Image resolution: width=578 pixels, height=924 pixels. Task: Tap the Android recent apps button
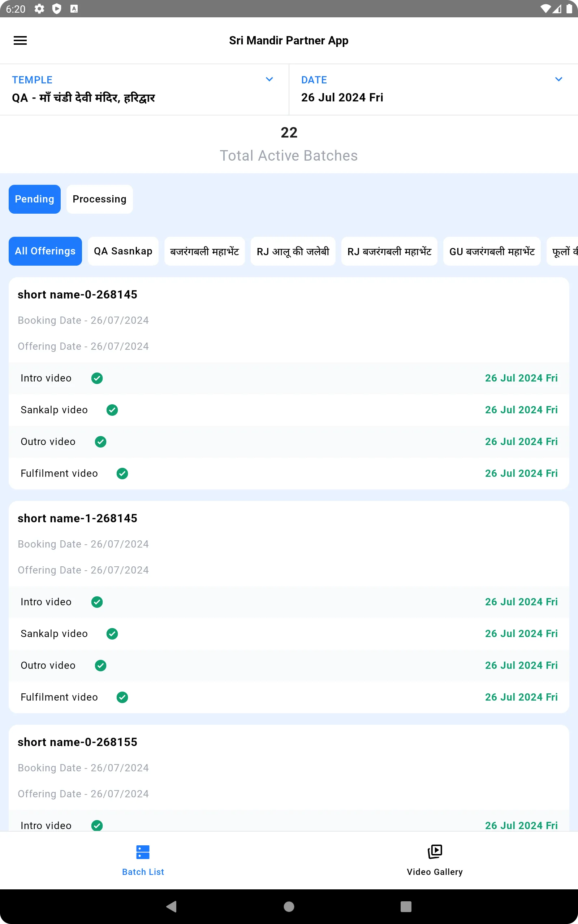pos(406,906)
